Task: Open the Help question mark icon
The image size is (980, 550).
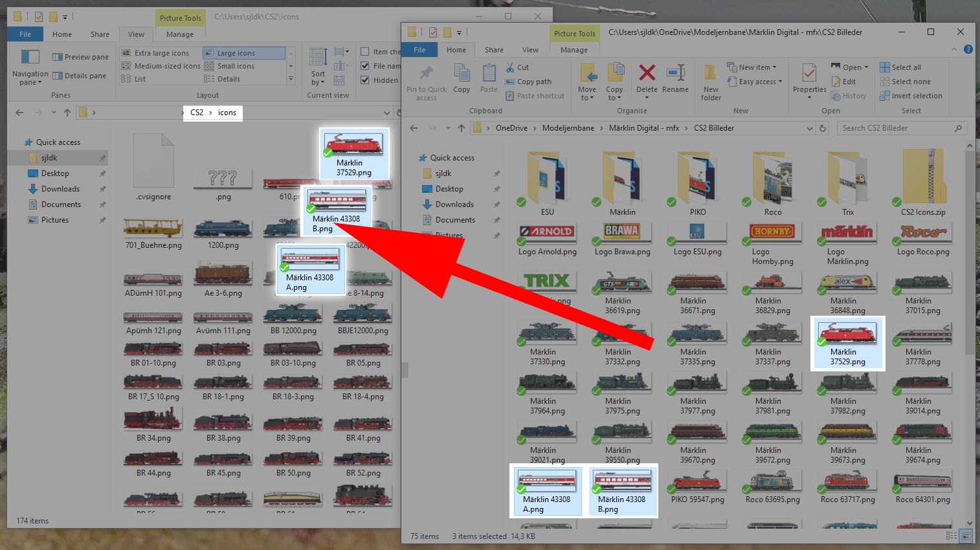Action: pos(968,49)
